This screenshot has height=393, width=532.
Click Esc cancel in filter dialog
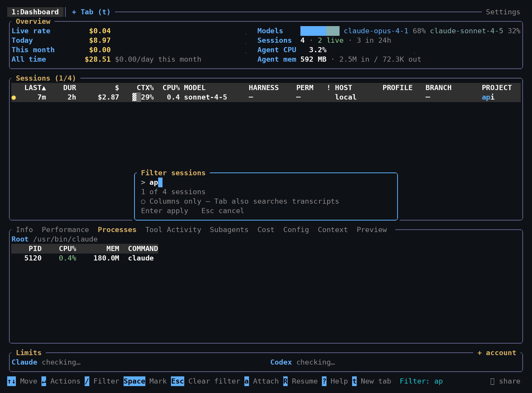(x=223, y=211)
